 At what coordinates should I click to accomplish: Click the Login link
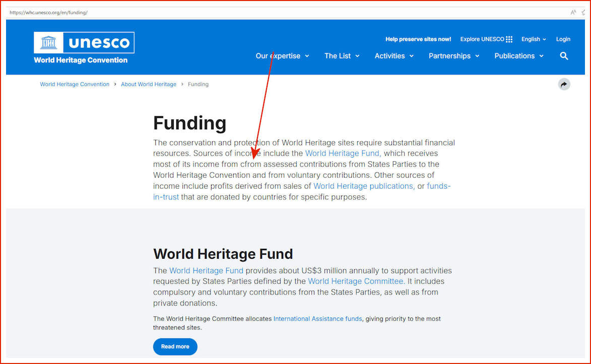click(563, 39)
